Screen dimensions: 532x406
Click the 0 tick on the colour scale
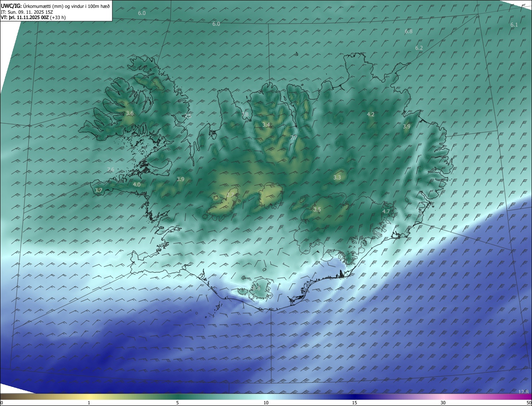pyautogui.click(x=2, y=403)
